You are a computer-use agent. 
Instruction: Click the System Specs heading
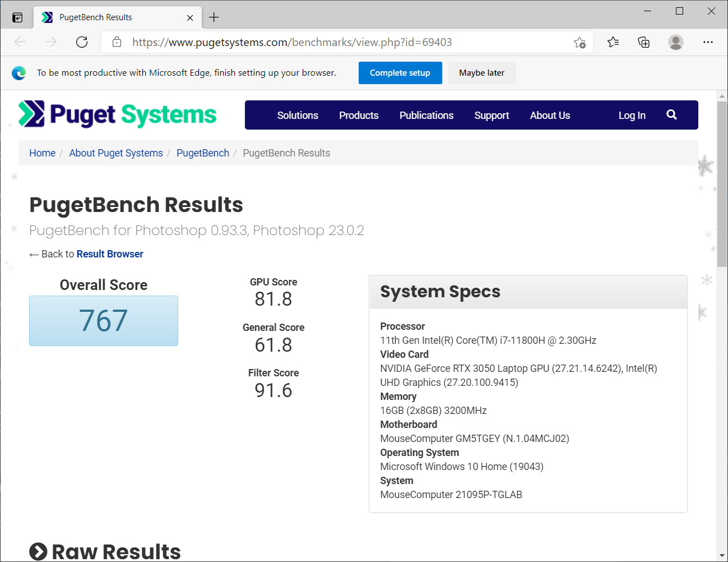(x=440, y=292)
